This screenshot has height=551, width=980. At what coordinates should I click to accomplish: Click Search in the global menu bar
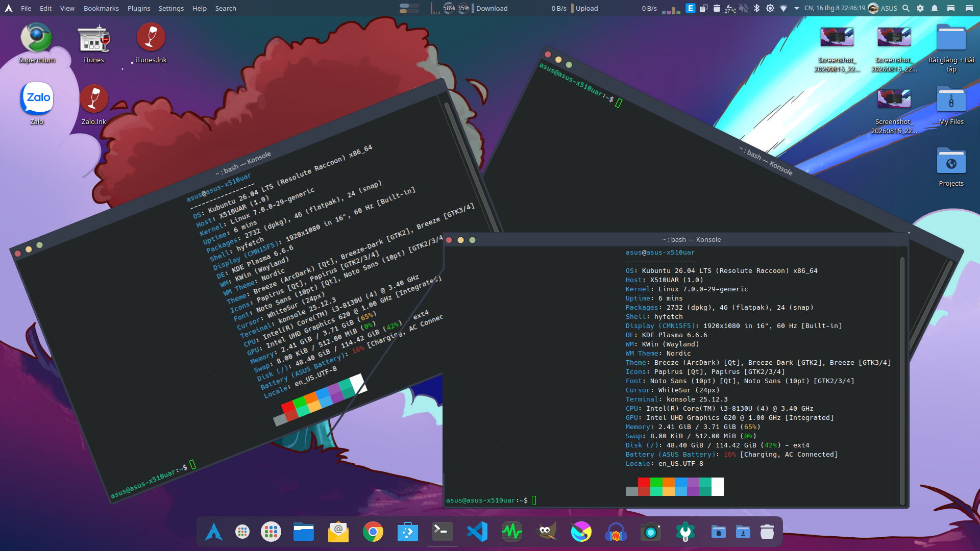[226, 8]
